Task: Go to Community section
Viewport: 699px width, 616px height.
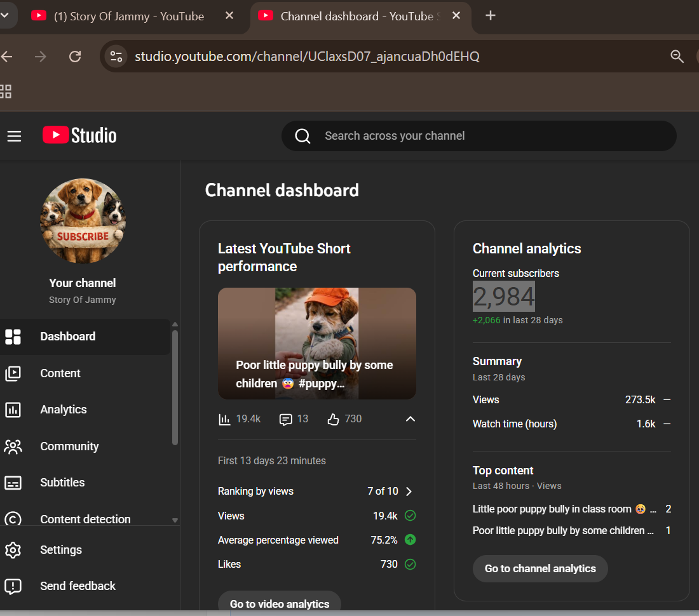Action: [x=69, y=446]
